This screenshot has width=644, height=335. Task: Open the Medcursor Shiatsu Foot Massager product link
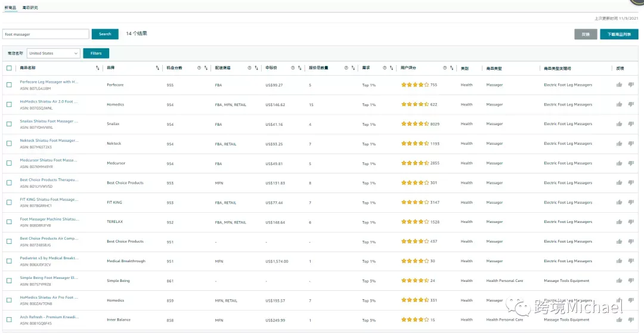(x=48, y=160)
